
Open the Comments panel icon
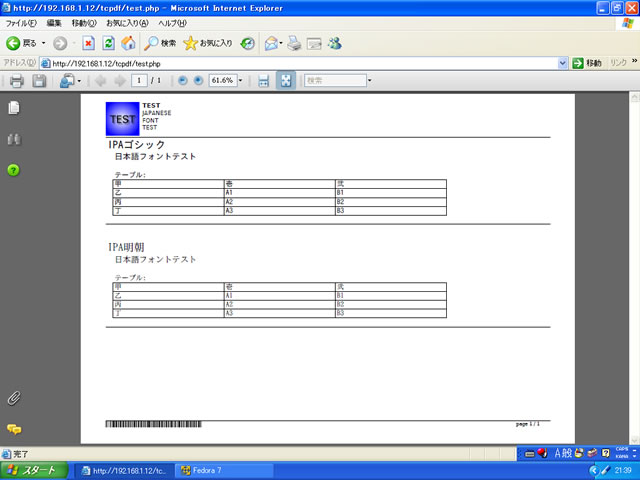point(14,429)
